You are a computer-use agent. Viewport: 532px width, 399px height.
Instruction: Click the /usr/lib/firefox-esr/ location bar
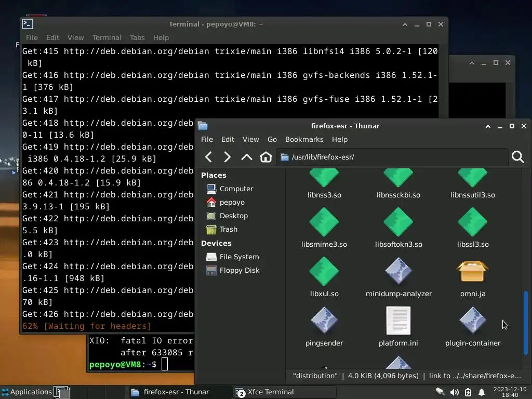[x=392, y=157]
